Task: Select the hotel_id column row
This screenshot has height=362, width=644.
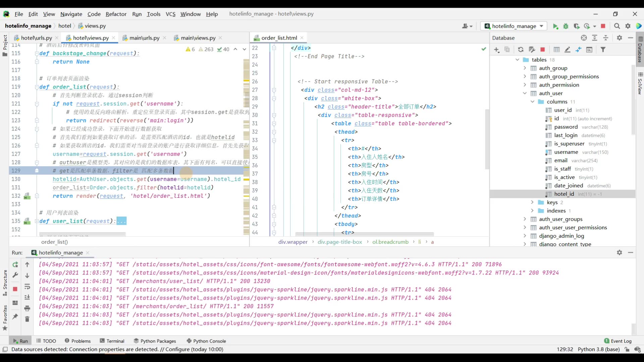Action: (x=562, y=194)
